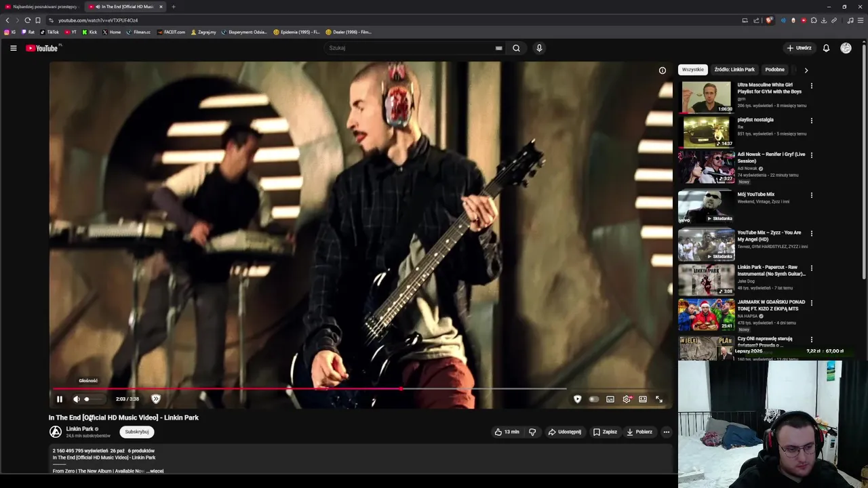The width and height of the screenshot is (868, 488).
Task: Expand the description with ...więcej
Action: [155, 471]
